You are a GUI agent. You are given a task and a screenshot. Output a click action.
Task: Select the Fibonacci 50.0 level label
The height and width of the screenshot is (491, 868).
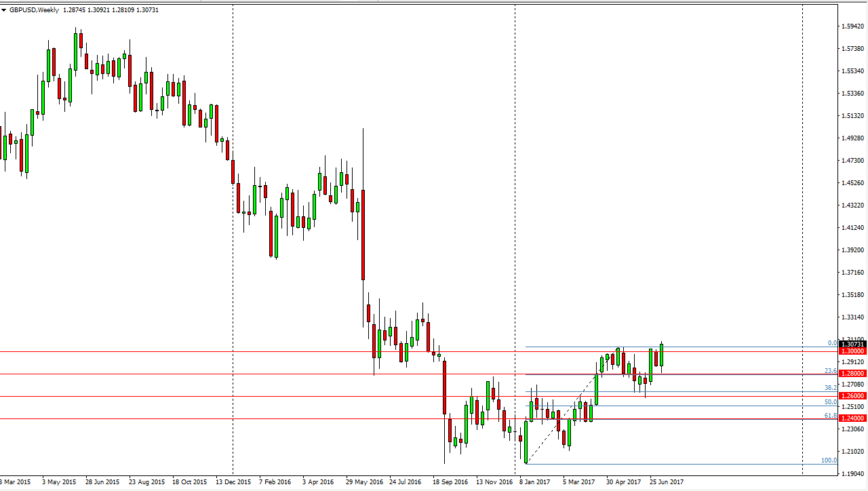coord(831,402)
